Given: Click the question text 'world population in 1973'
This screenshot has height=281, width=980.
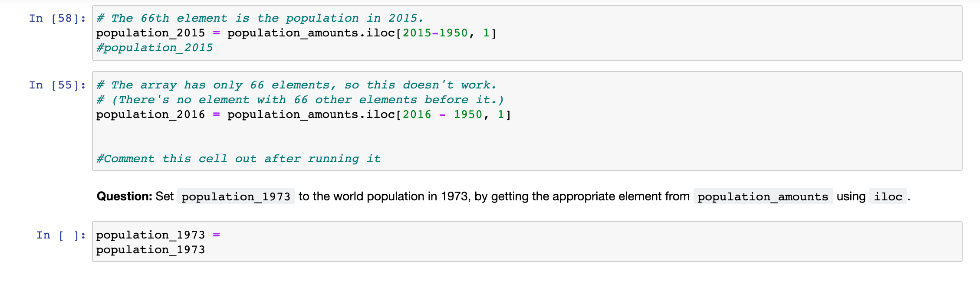Looking at the screenshot, I should [x=400, y=196].
